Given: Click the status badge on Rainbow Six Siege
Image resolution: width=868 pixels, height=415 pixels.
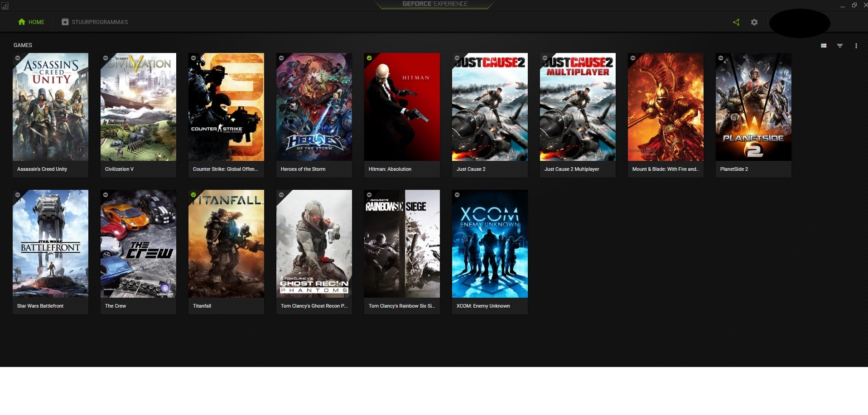Looking at the screenshot, I should (369, 195).
